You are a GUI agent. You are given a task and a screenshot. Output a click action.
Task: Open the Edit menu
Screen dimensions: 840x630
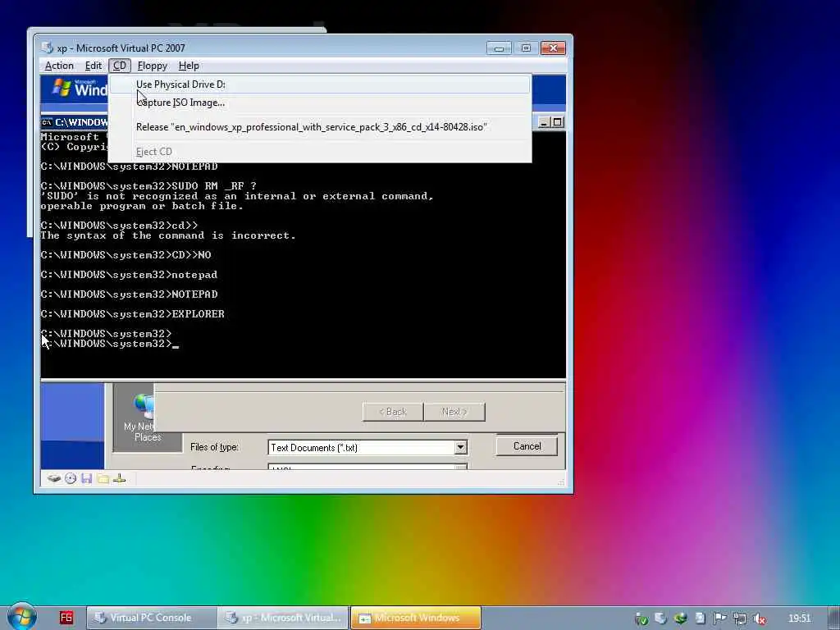(93, 66)
